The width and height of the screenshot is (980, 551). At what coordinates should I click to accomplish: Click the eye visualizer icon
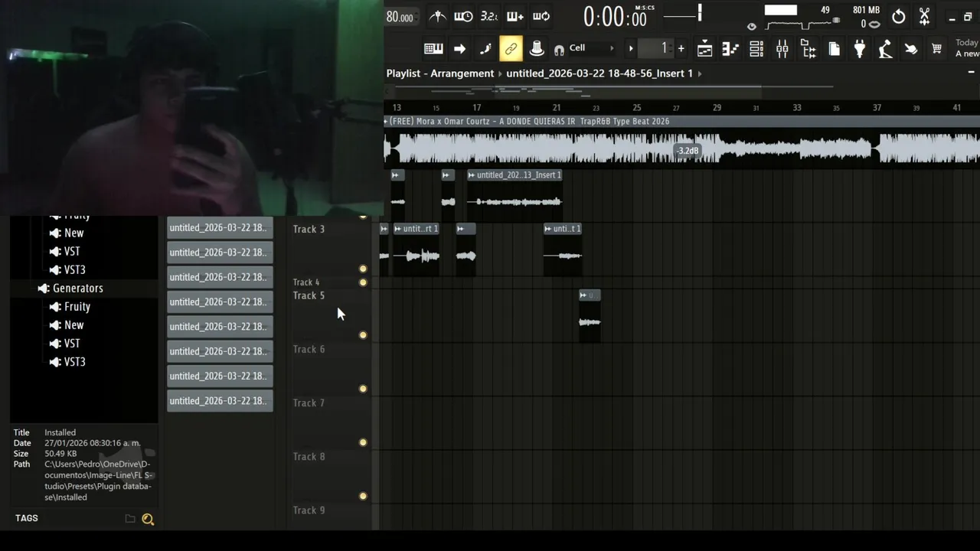pos(751,26)
